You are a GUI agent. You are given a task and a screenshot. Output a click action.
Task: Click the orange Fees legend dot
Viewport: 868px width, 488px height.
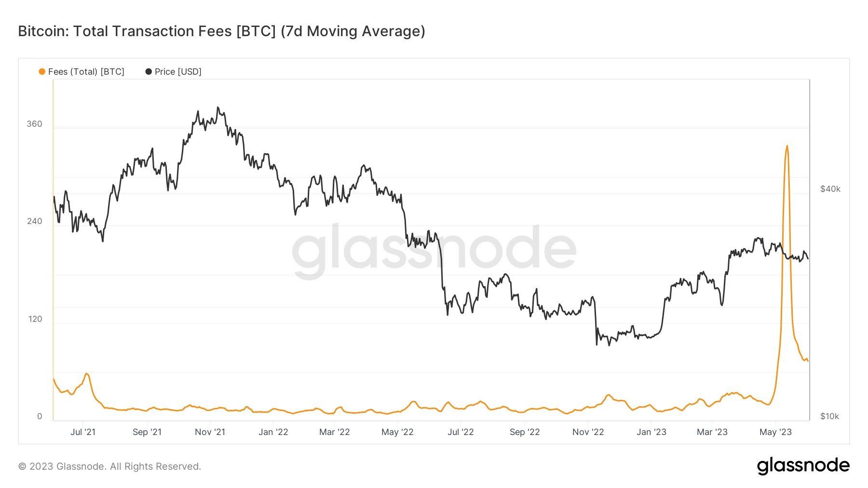(x=42, y=72)
